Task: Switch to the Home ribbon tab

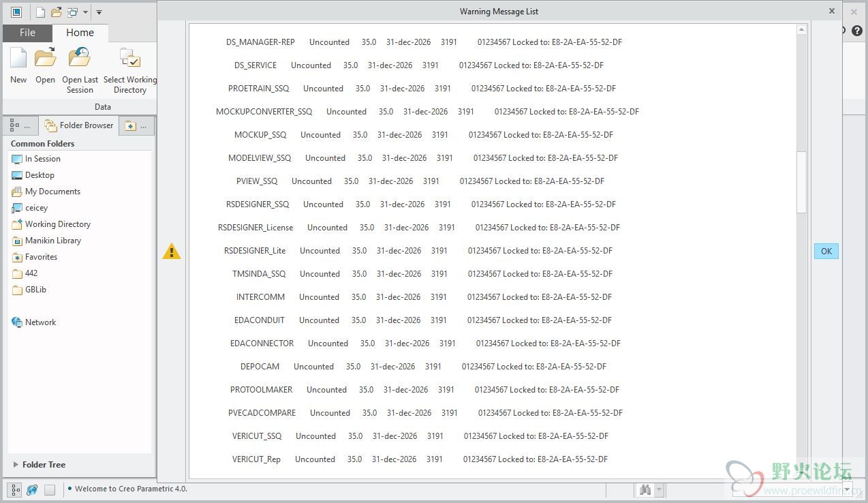Action: (80, 33)
